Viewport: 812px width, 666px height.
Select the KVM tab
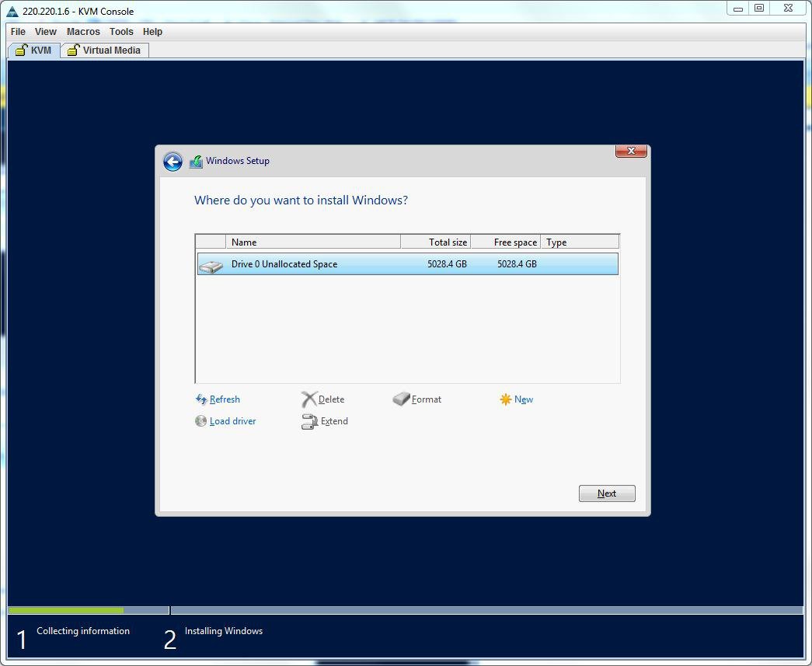point(34,51)
